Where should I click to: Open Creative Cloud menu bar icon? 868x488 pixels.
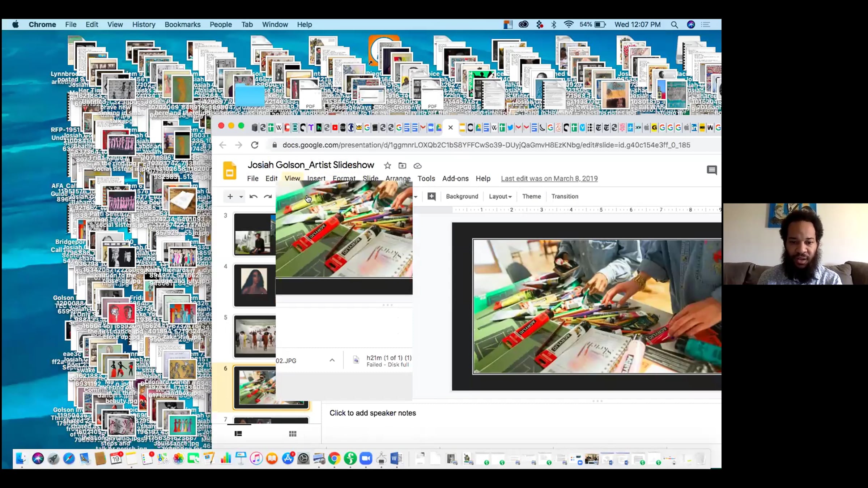523,25
